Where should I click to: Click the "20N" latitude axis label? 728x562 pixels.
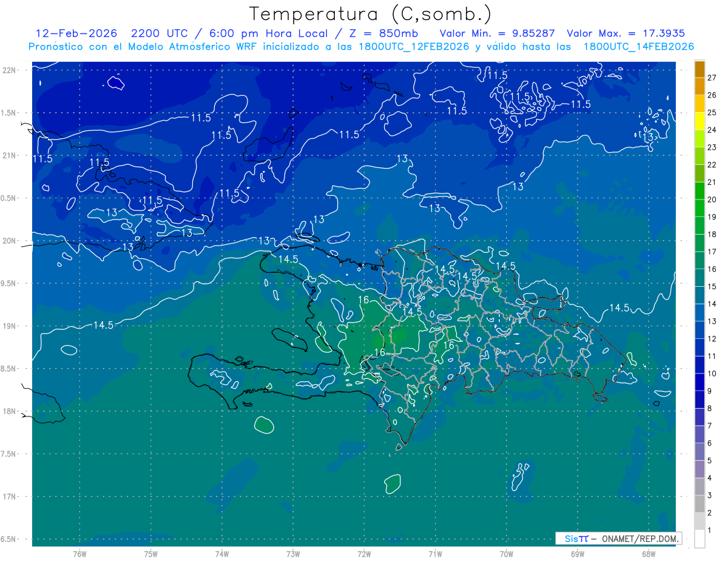point(10,241)
